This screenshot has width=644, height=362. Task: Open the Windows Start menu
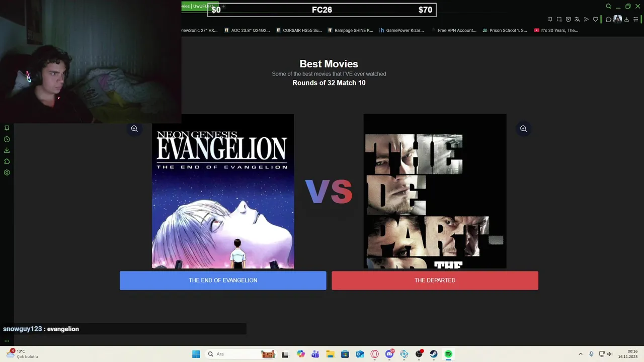[196, 354]
